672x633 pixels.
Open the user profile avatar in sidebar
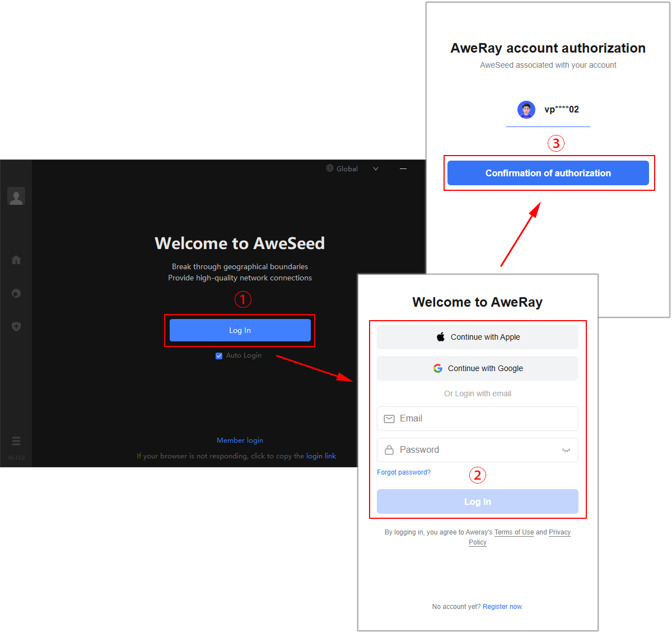[16, 196]
